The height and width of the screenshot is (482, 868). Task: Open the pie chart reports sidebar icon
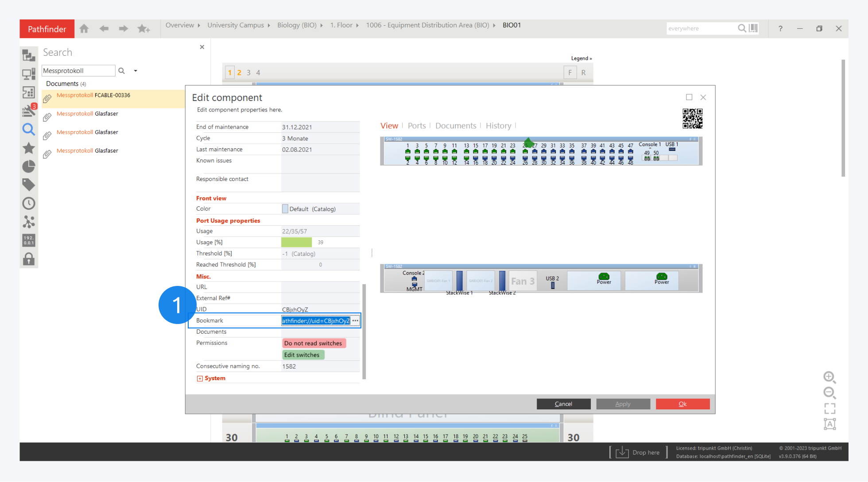tap(29, 166)
